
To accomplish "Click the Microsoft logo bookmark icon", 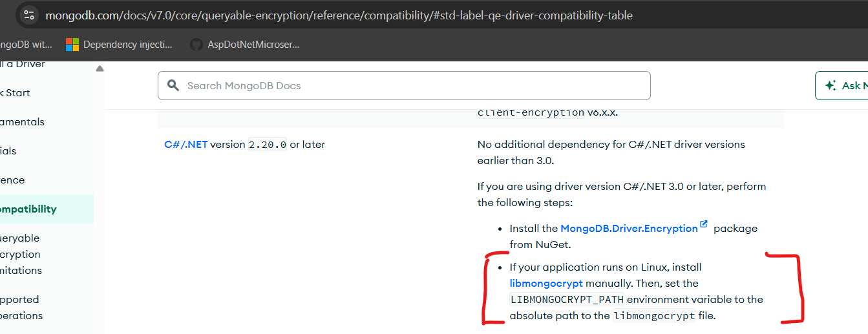I will point(72,45).
